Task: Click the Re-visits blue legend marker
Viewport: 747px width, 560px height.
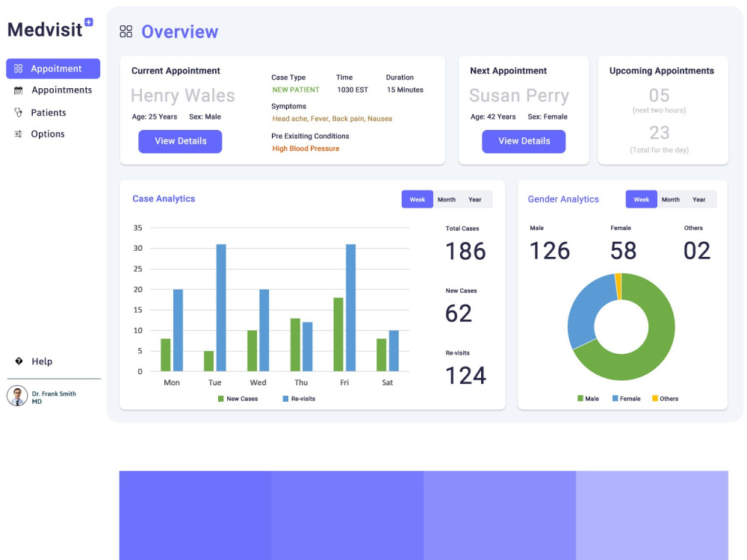Action: coord(285,399)
